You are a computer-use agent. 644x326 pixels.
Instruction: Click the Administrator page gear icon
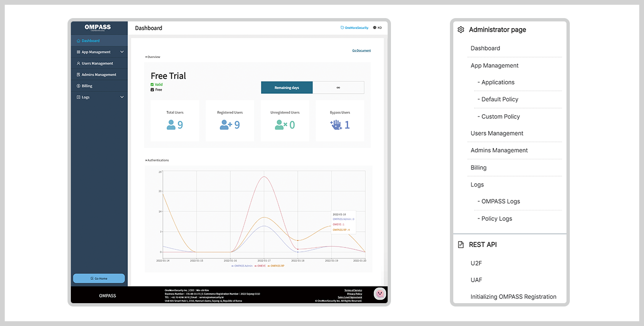[x=460, y=30]
